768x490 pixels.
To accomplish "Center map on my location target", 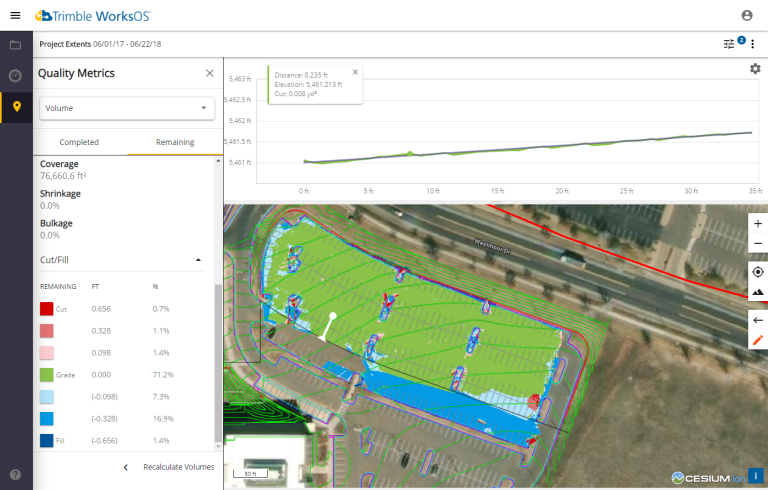I will pos(757,272).
